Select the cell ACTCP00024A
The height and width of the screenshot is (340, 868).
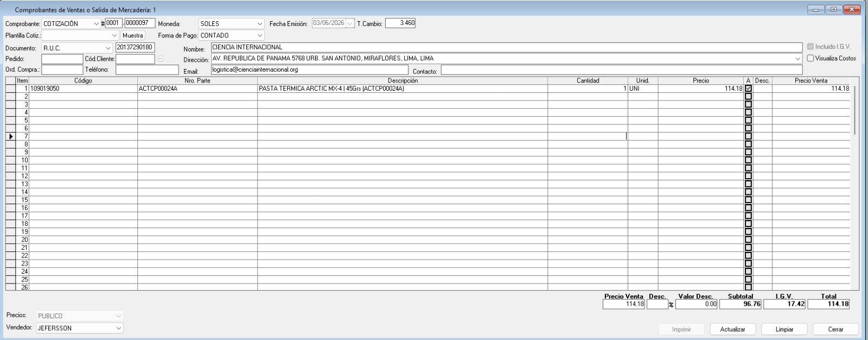197,89
